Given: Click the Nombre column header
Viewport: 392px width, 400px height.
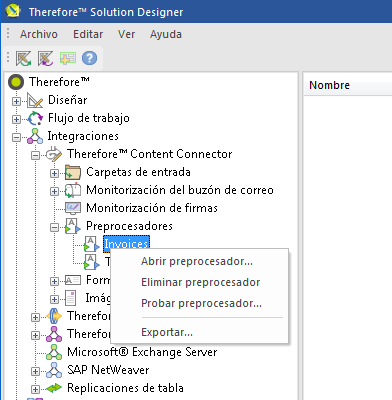Looking at the screenshot, I should pos(348,85).
